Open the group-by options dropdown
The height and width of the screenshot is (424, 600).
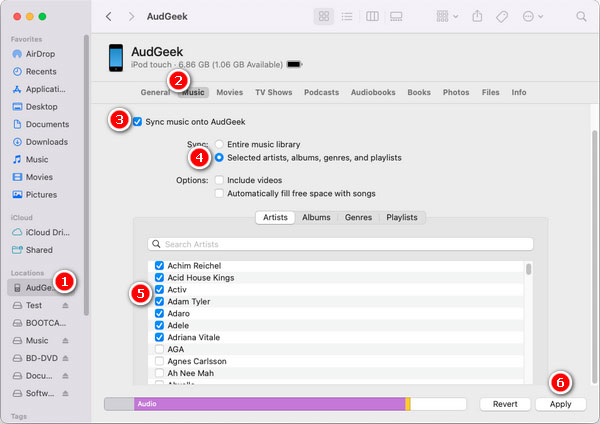447,16
